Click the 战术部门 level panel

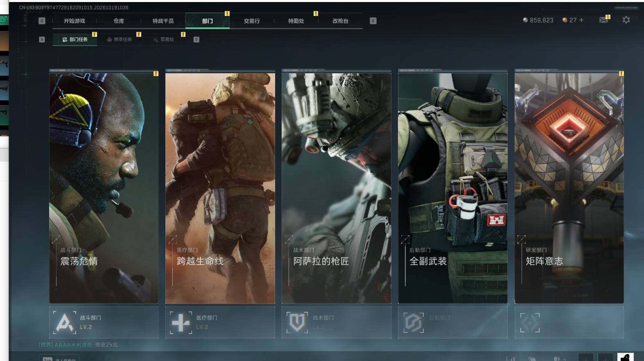pyautogui.click(x=337, y=323)
